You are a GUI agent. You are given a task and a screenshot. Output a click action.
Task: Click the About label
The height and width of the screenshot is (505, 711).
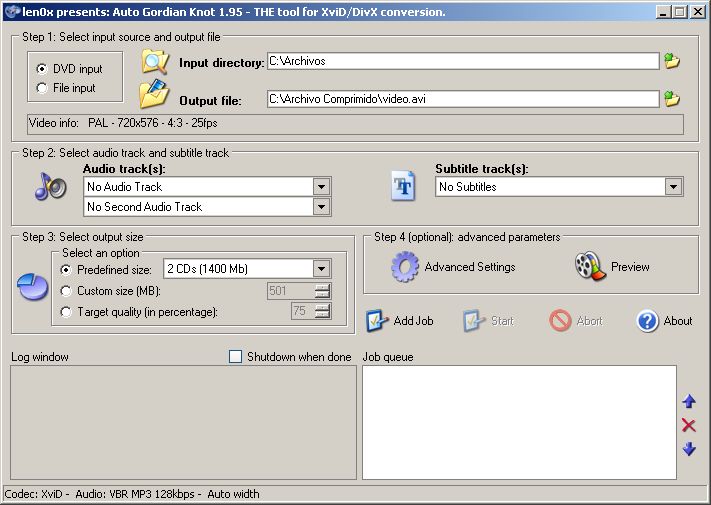pyautogui.click(x=677, y=320)
